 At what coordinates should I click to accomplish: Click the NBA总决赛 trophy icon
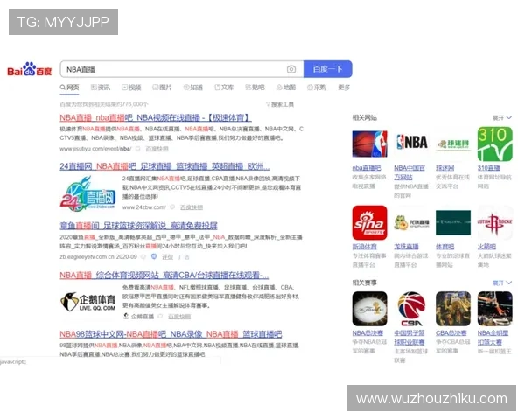369,309
